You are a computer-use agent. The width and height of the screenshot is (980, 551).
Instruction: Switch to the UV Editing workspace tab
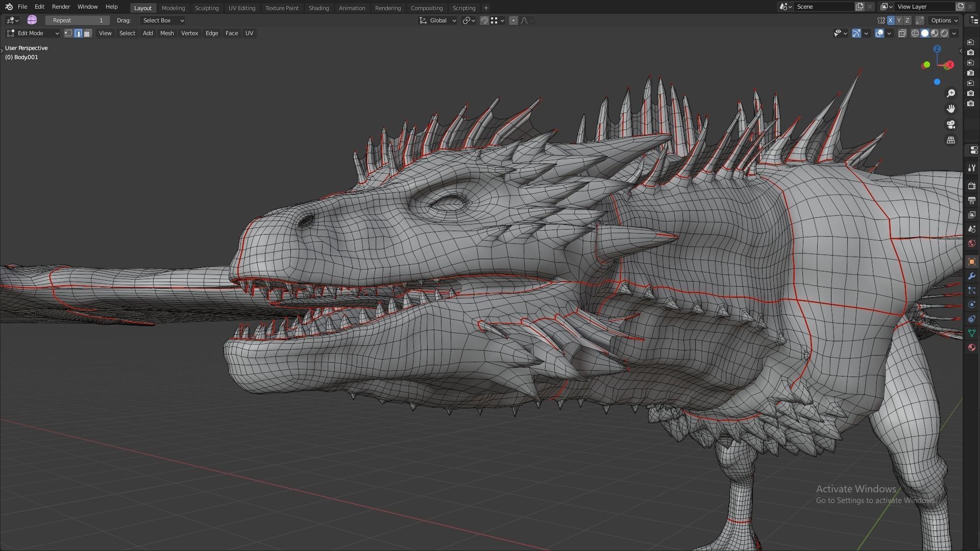click(242, 8)
